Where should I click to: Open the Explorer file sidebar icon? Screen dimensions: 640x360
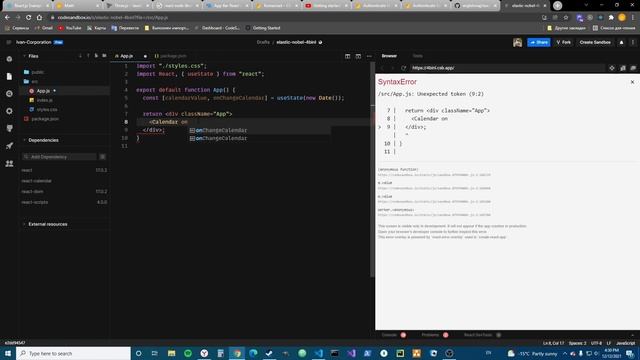[x=9, y=76]
